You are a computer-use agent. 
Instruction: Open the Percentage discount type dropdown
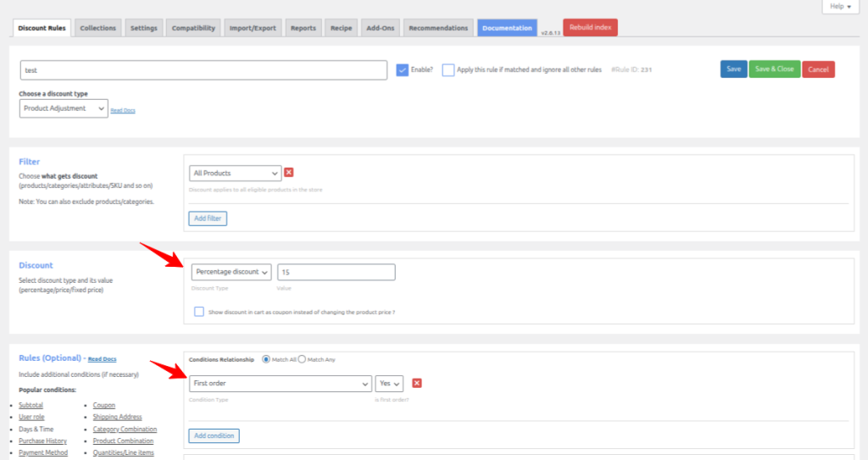coord(231,272)
